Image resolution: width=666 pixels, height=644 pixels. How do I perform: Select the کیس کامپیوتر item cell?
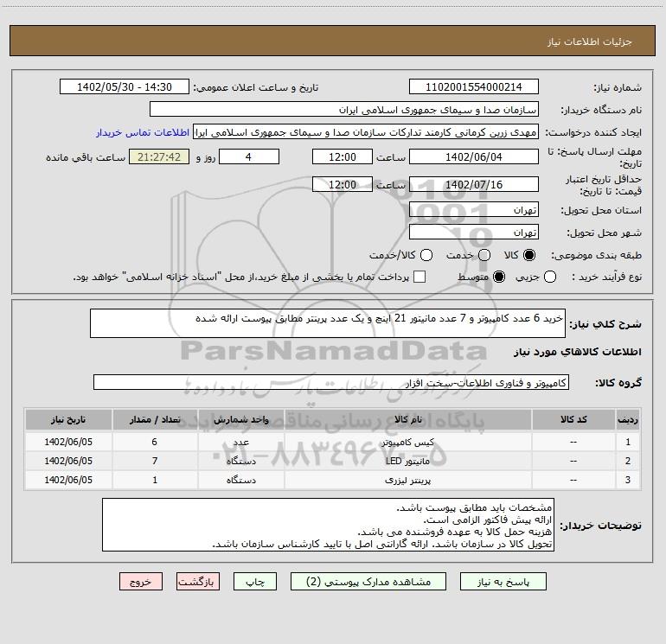click(x=407, y=442)
